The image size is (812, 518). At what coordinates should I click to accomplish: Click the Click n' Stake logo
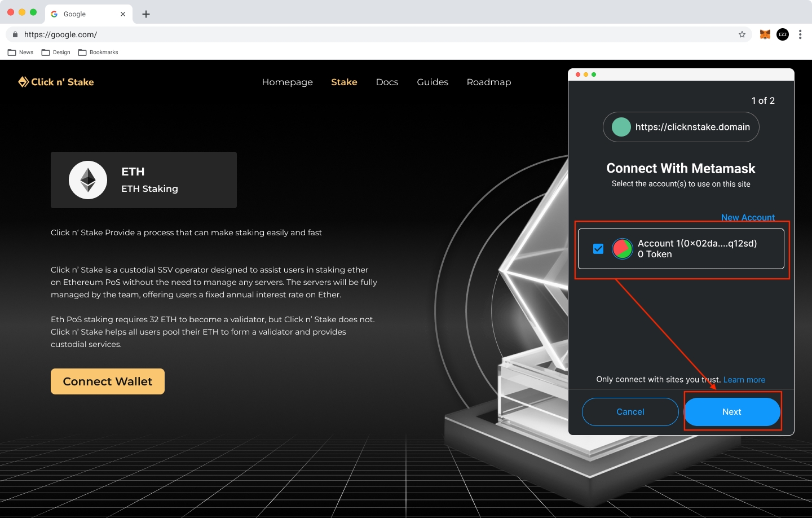(x=56, y=82)
